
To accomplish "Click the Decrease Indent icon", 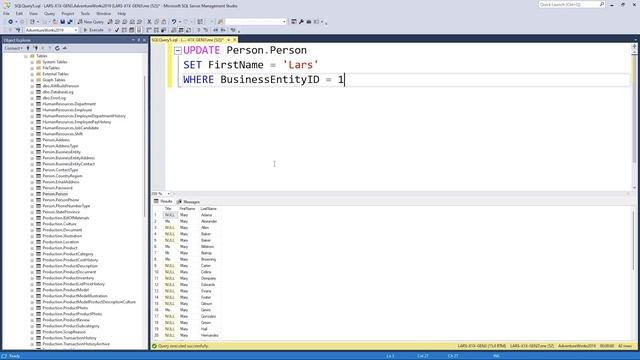I will coord(216,30).
